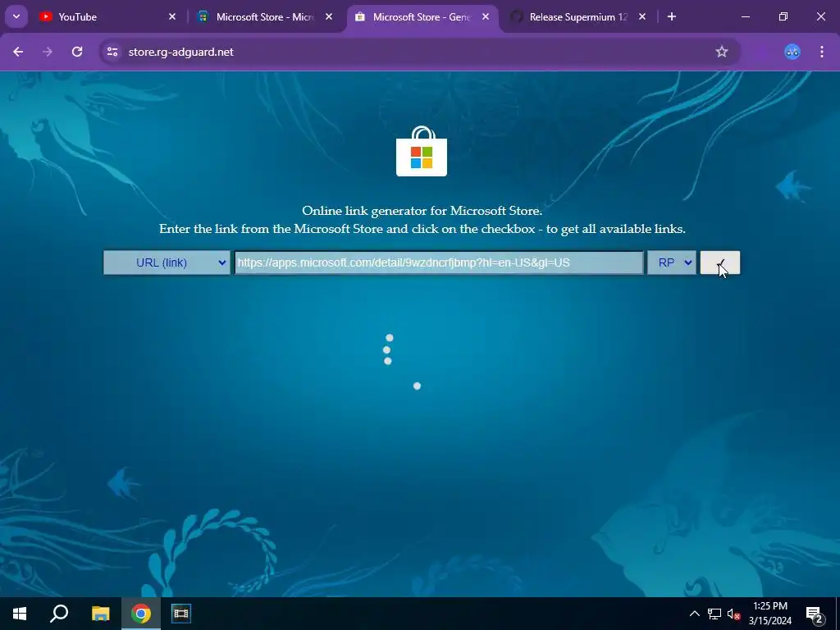The width and height of the screenshot is (840, 630).
Task: Minimize the browser window
Action: click(745, 16)
